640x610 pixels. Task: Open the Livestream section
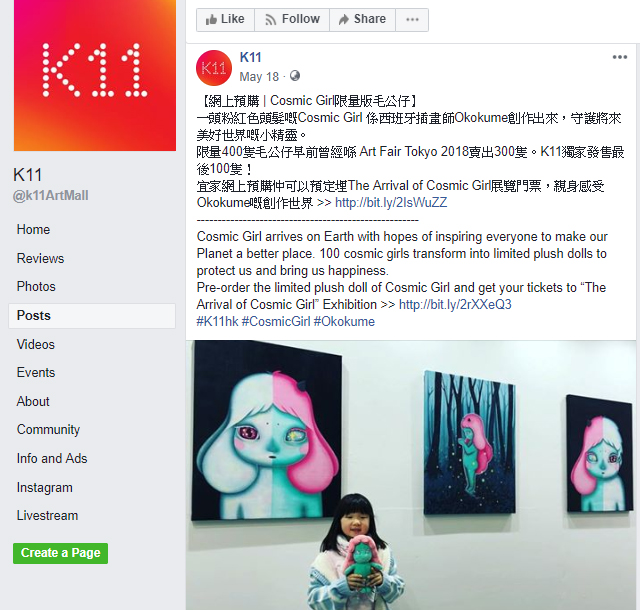pos(47,516)
